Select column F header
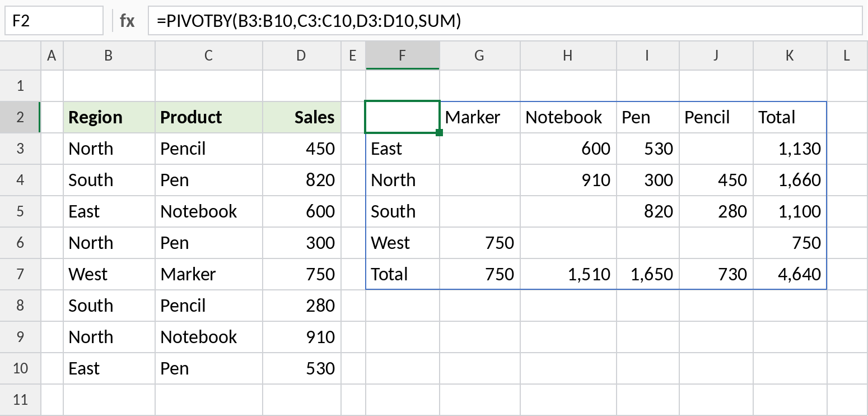 [x=403, y=56]
